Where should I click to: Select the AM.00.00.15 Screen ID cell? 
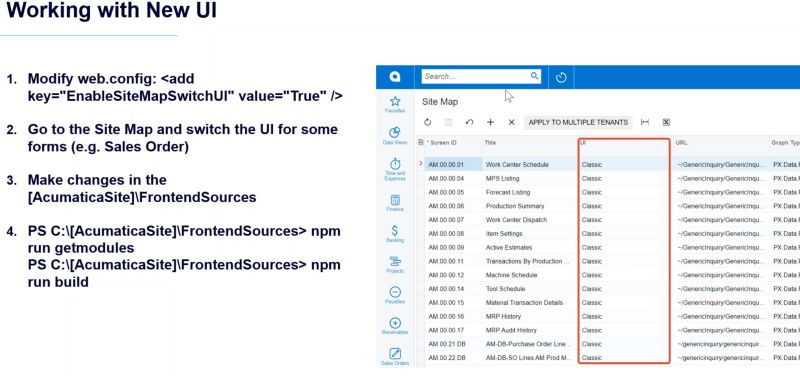coord(454,303)
